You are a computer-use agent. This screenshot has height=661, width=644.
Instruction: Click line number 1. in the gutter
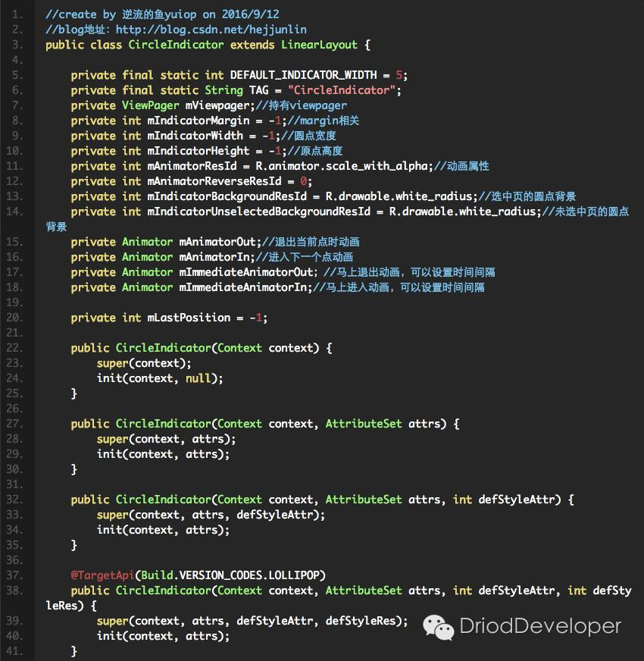(x=17, y=14)
